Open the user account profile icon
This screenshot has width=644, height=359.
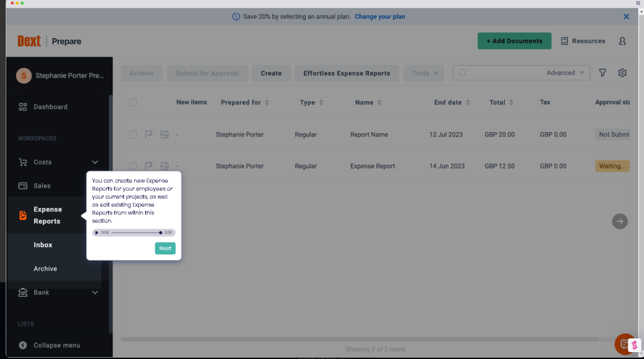(622, 41)
